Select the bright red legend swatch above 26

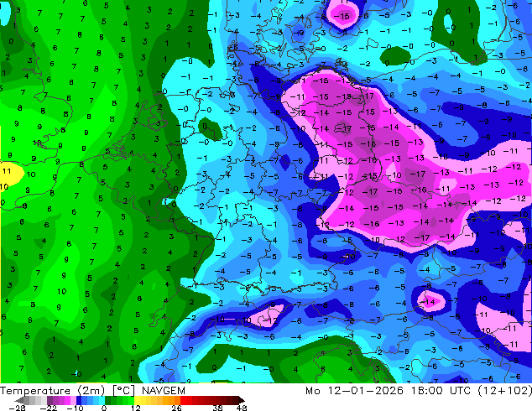pyautogui.click(x=183, y=400)
